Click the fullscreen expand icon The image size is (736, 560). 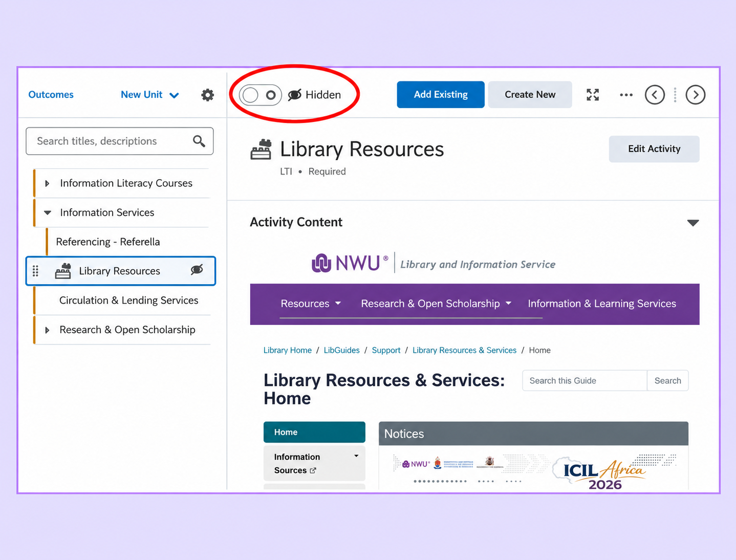593,95
